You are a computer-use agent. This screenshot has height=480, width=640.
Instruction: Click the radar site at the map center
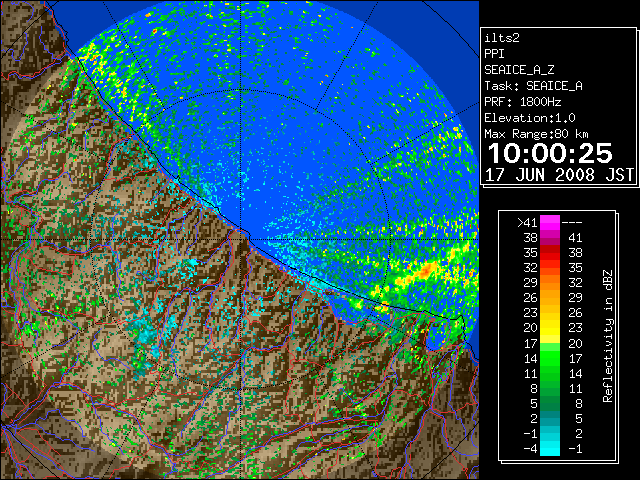point(241,239)
